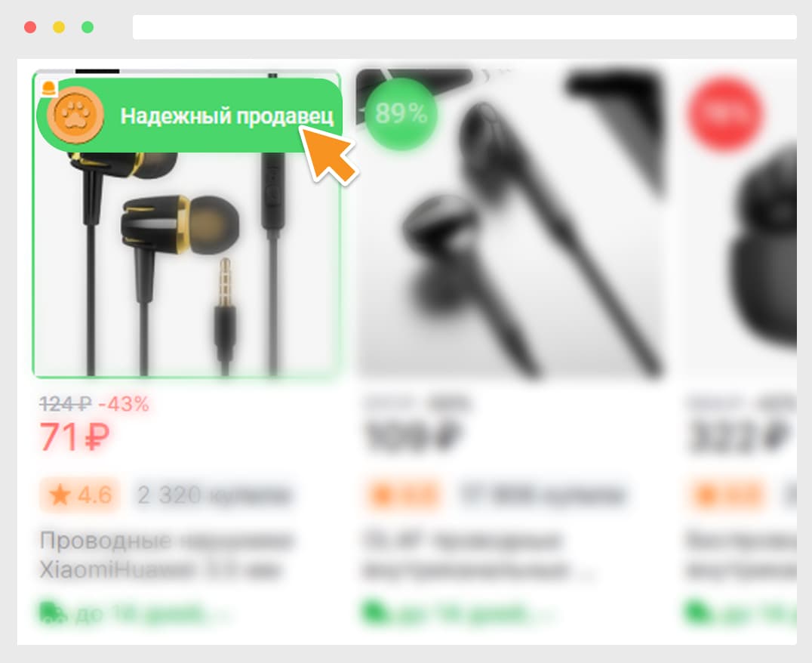Click the browser address bar
Image resolution: width=812 pixels, height=663 pixels.
tap(465, 27)
